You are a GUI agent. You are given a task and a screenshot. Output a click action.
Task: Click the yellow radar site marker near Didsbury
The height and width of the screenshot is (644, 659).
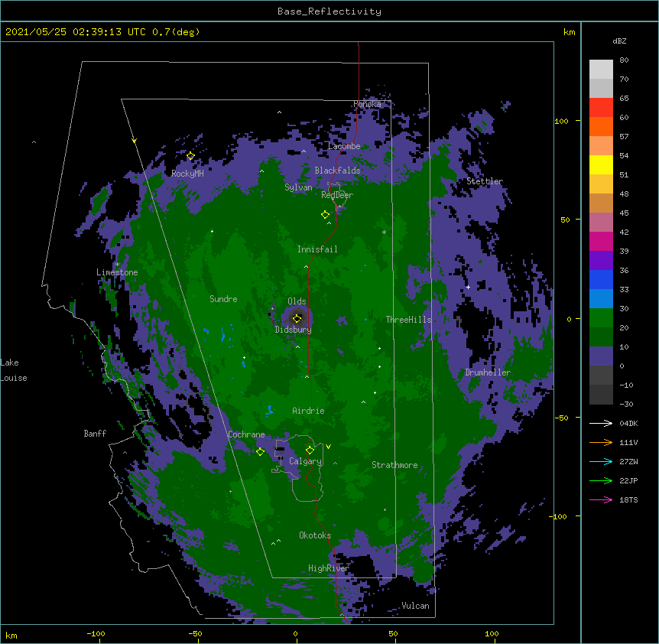(x=297, y=318)
